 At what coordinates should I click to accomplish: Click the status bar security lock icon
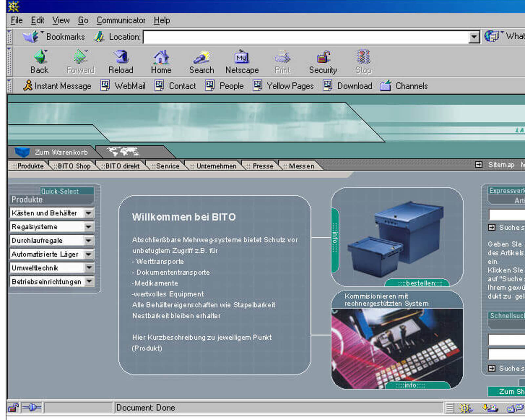pyautogui.click(x=13, y=408)
